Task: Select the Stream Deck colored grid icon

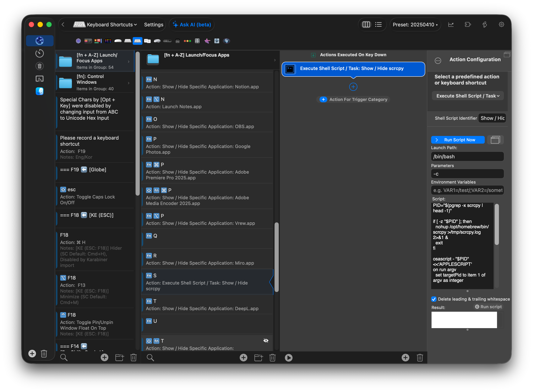Action: pos(108,41)
